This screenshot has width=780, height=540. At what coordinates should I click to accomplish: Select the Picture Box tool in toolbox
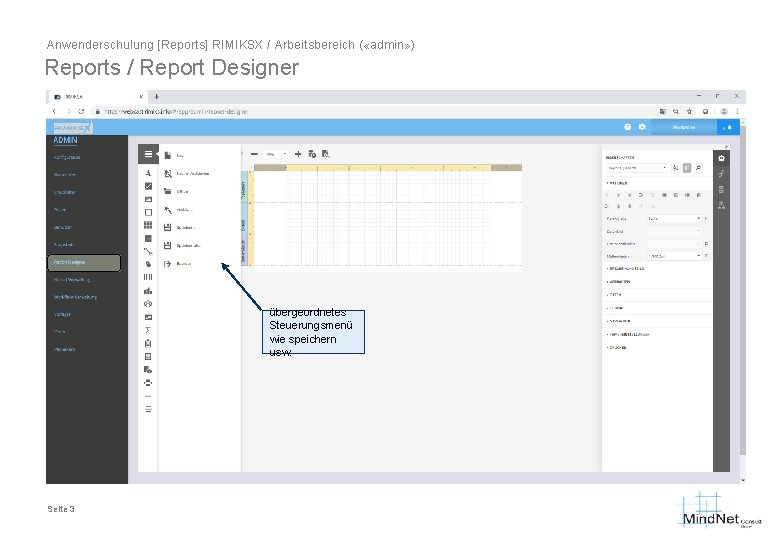(148, 199)
